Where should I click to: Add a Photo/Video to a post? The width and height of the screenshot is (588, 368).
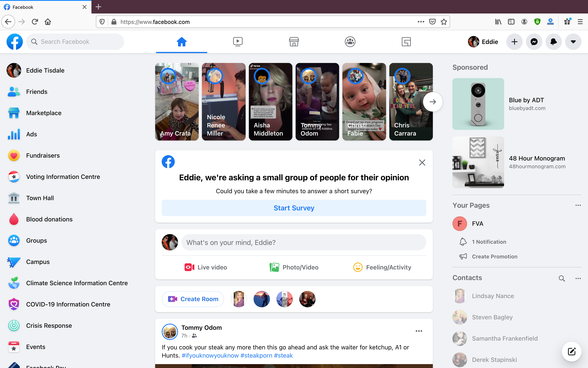tap(294, 267)
